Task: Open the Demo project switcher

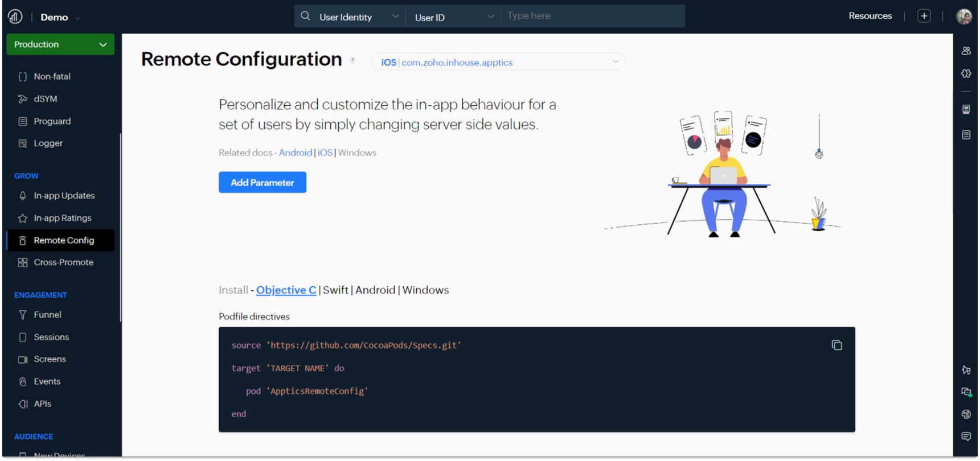Action: (60, 18)
